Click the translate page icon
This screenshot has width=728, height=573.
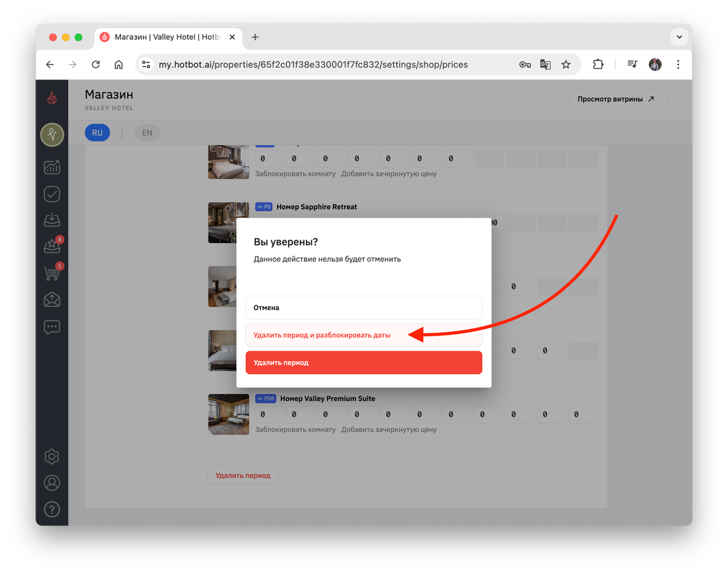545,65
